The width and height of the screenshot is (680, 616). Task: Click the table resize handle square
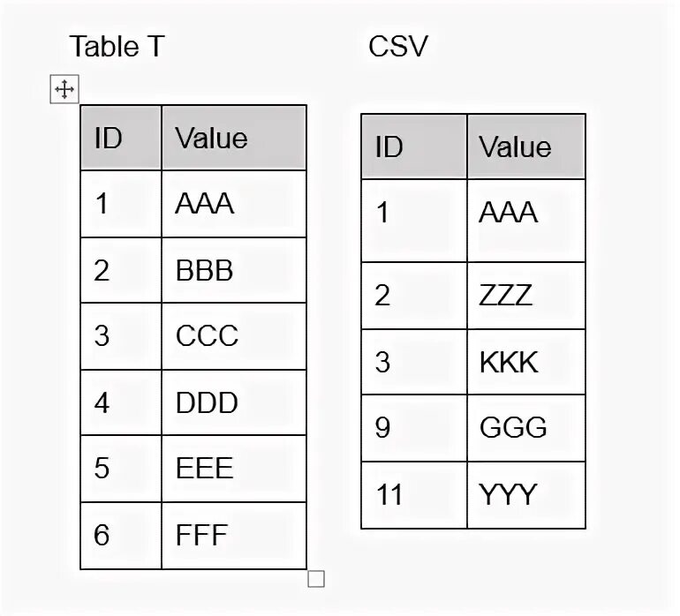(x=316, y=579)
